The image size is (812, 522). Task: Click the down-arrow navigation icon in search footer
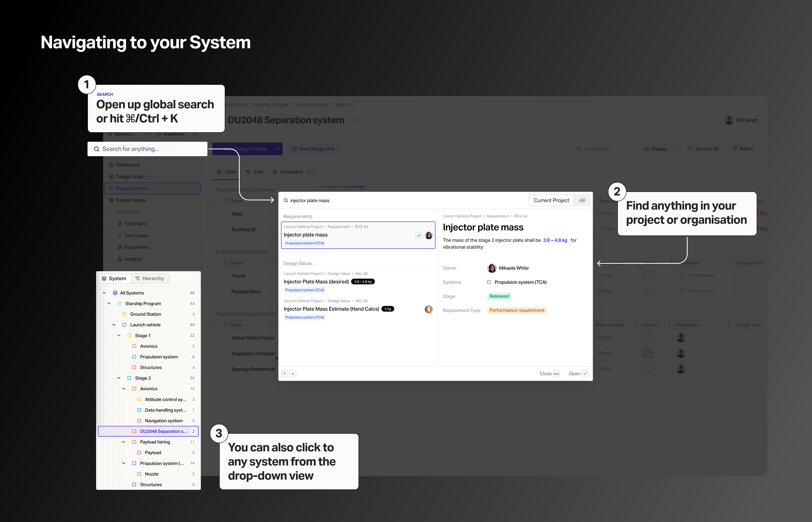point(293,373)
